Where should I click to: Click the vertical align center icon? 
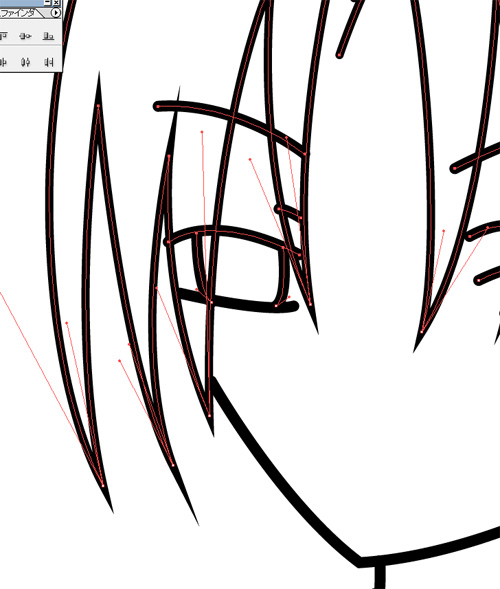[x=26, y=36]
